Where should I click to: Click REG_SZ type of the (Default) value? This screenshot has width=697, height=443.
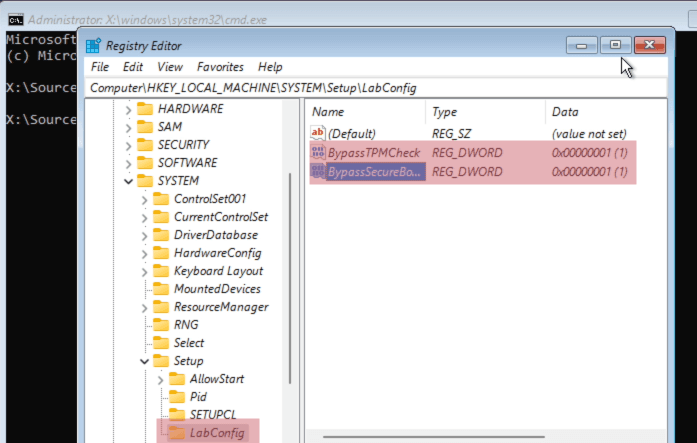(x=452, y=134)
